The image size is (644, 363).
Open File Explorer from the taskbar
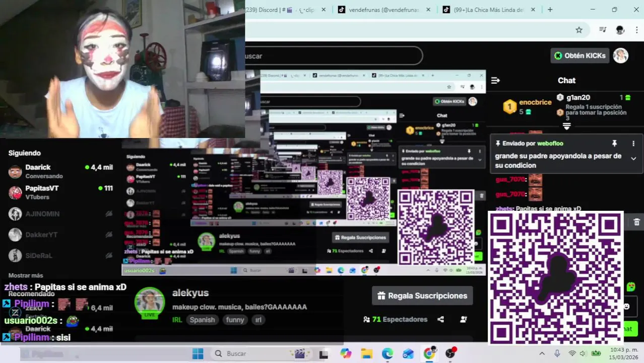pos(366,353)
